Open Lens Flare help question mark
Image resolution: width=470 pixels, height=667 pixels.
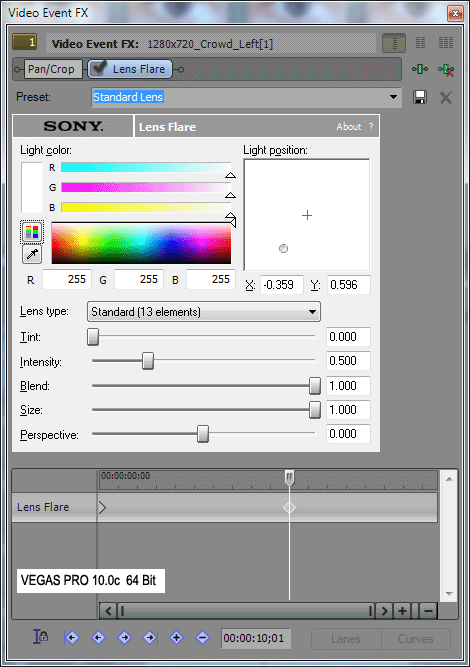coord(371,126)
